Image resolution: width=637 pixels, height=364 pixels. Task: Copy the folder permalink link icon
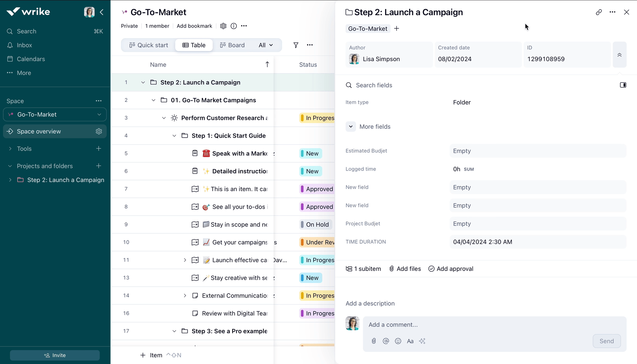point(599,12)
